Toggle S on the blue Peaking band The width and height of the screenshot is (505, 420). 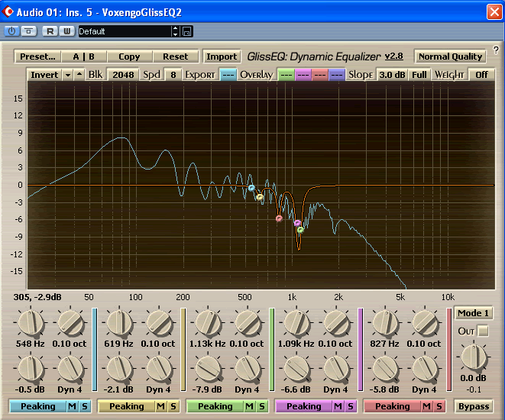[x=85, y=406]
